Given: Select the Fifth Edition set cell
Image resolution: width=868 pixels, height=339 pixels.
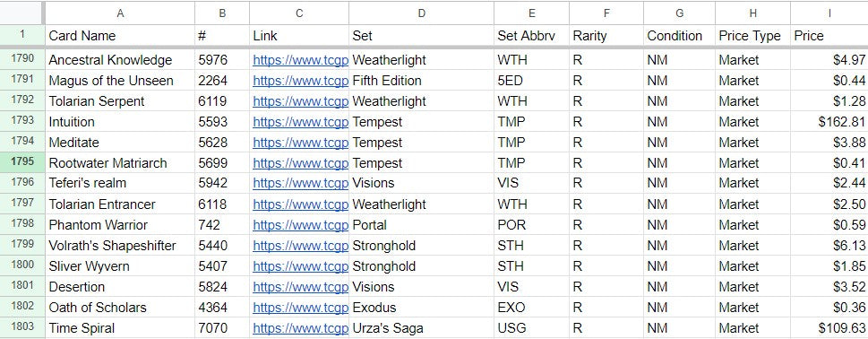Looking at the screenshot, I should point(422,81).
